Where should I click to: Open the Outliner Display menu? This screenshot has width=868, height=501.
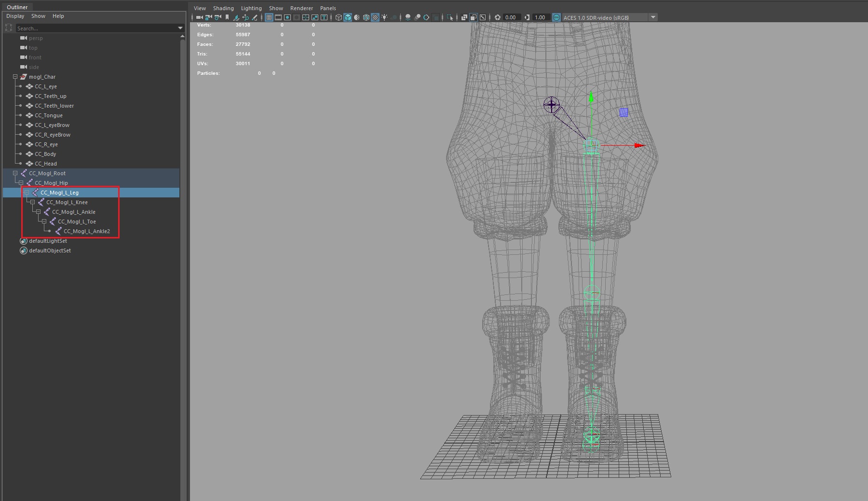click(x=15, y=16)
